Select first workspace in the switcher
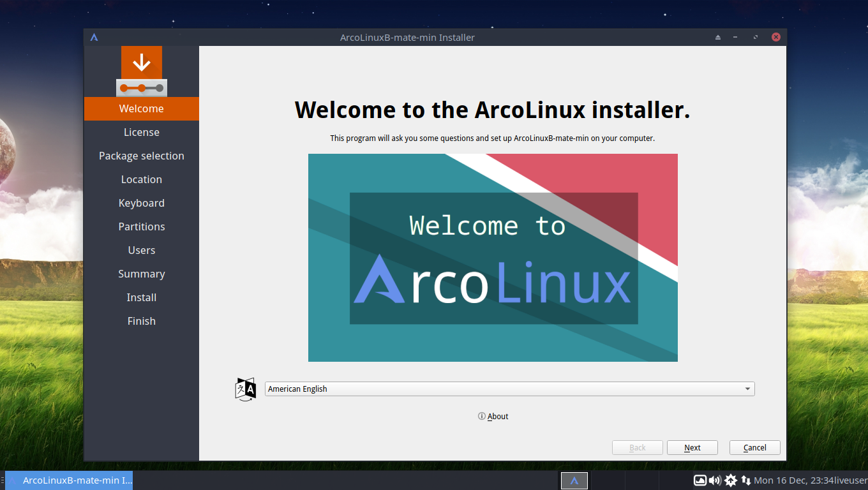Image resolution: width=868 pixels, height=490 pixels. click(574, 480)
